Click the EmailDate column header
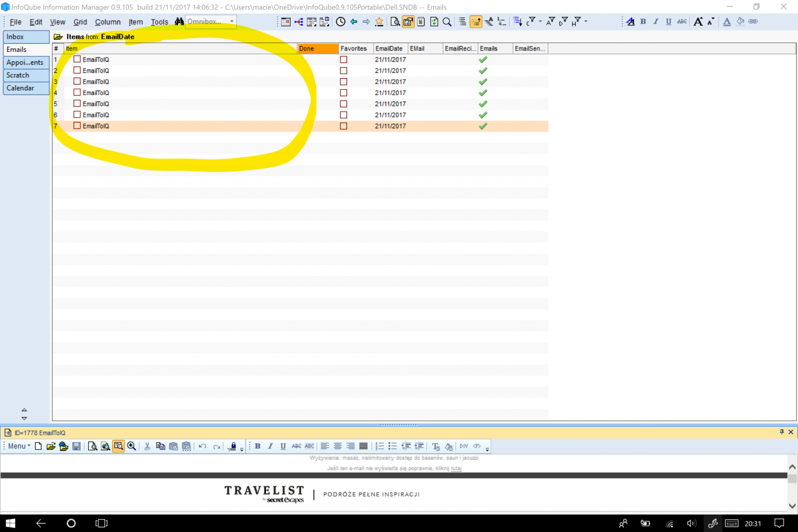 point(390,48)
